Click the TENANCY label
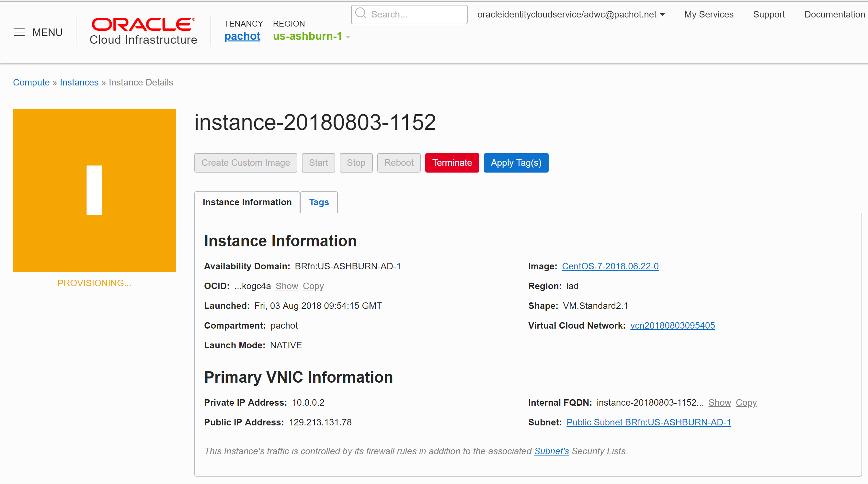This screenshot has height=484, width=868. pos(244,24)
